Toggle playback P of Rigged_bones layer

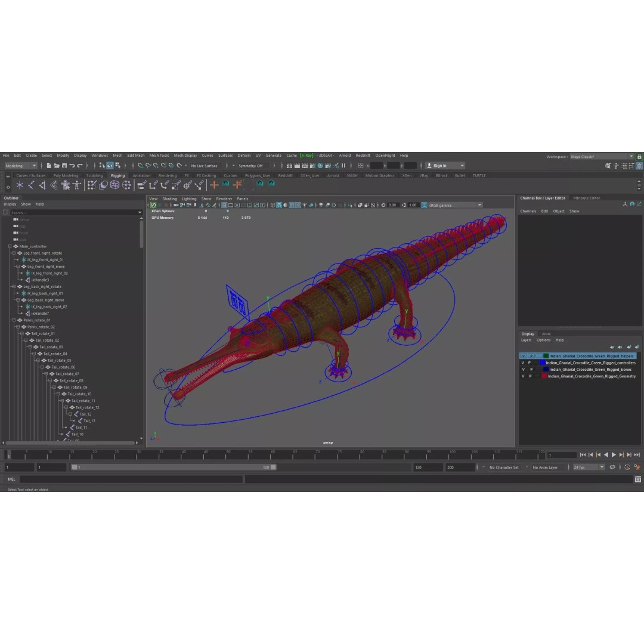(x=530, y=369)
